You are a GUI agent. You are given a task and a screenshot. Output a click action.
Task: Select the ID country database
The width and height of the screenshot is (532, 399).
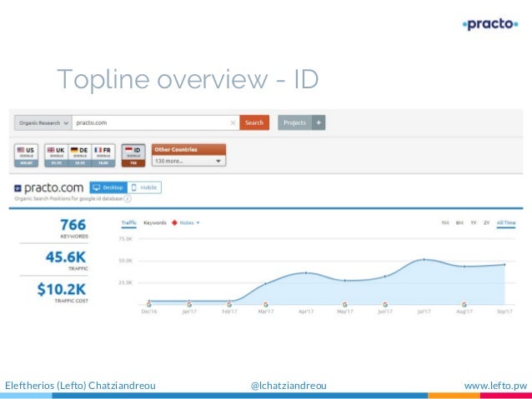click(133, 155)
